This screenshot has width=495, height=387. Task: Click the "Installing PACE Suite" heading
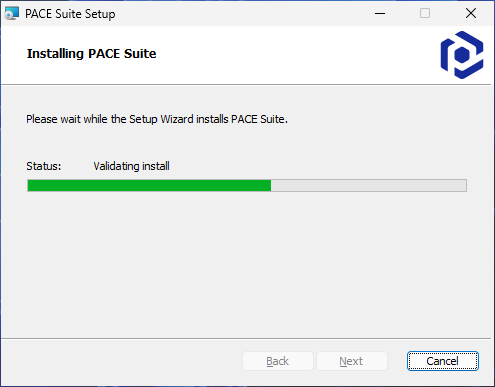click(x=91, y=53)
